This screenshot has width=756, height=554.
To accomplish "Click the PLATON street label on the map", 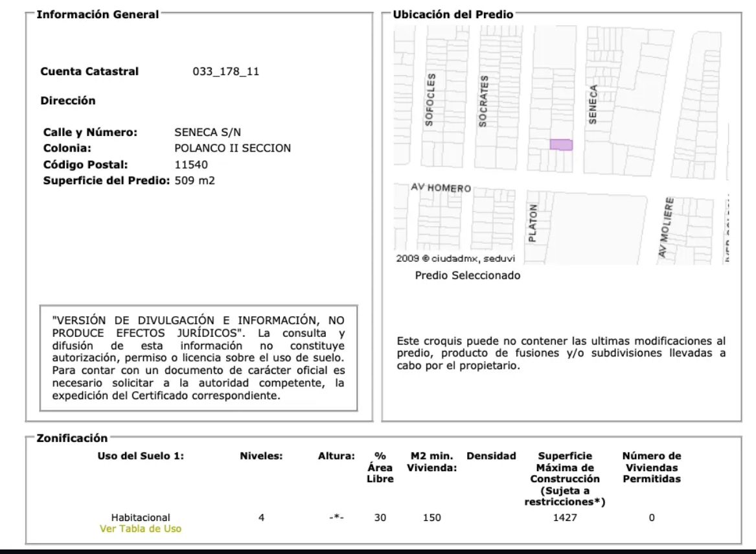I will 533,223.
